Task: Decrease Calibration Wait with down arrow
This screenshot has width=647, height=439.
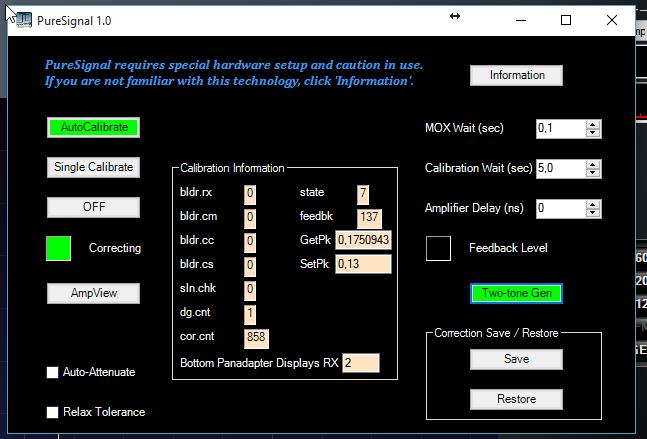Action: (593, 173)
